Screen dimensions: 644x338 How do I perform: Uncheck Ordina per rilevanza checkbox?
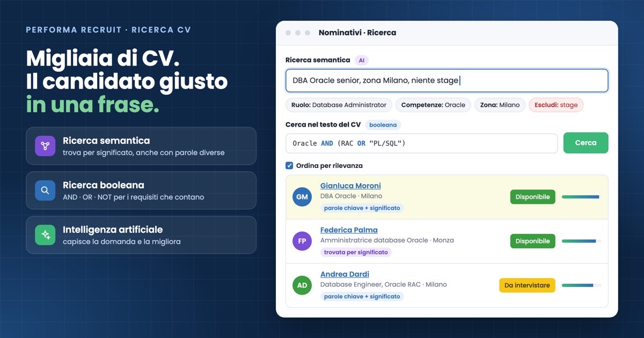(289, 166)
